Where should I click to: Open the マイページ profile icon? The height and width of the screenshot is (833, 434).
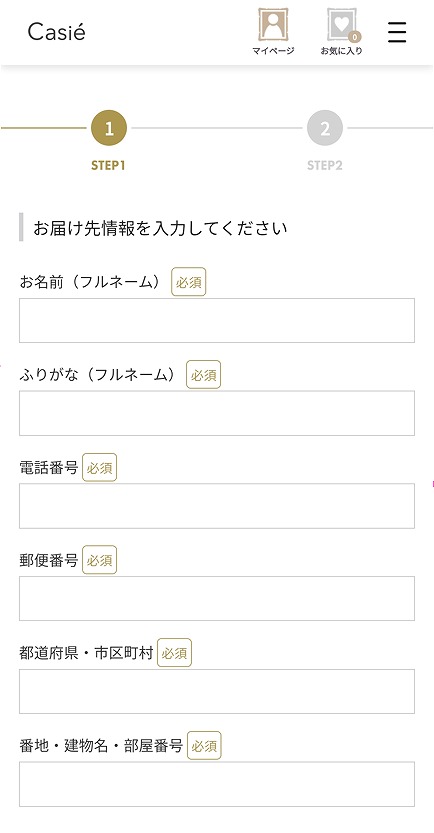click(273, 24)
